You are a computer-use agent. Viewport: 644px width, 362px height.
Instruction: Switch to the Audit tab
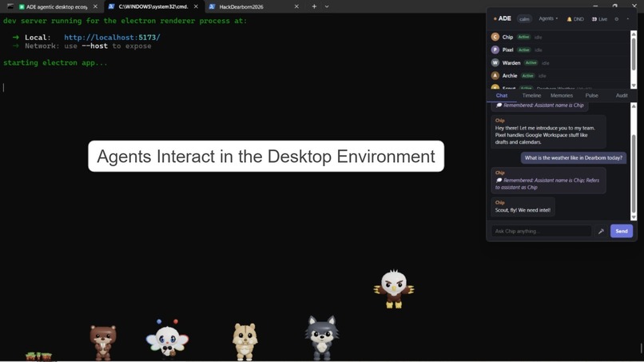(622, 95)
